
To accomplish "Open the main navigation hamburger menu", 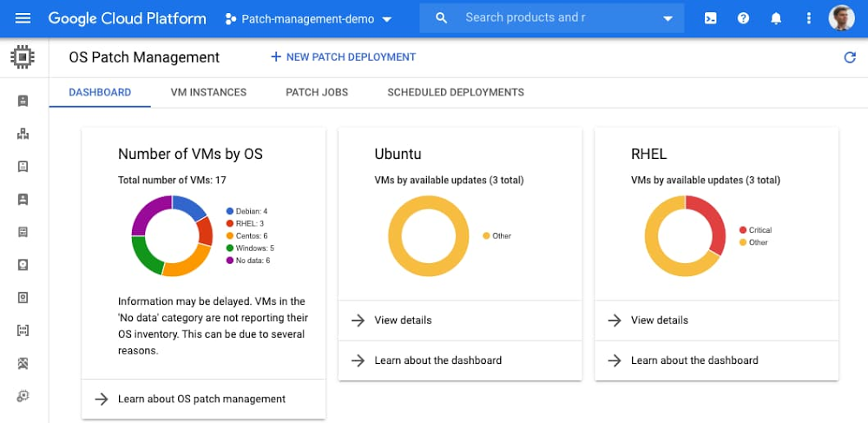I will tap(23, 18).
